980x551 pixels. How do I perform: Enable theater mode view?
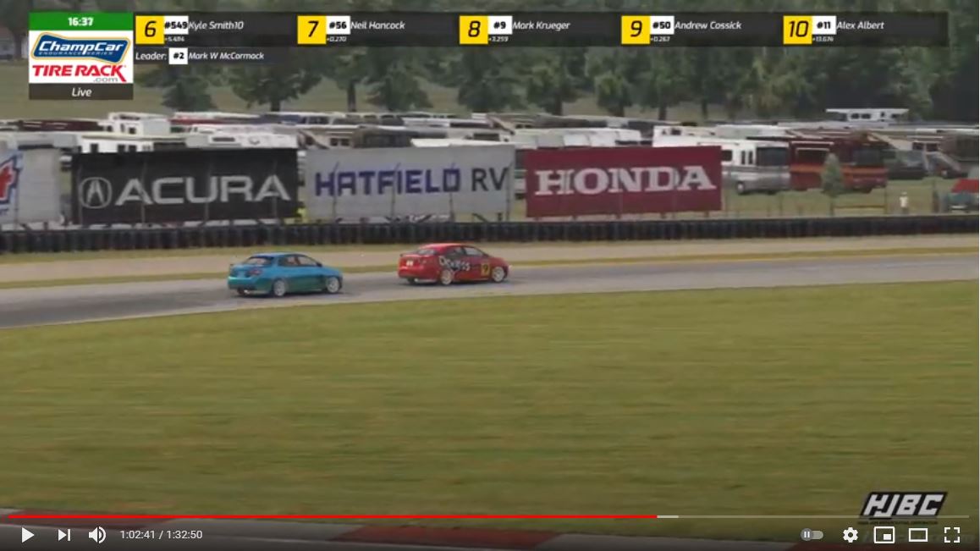pyautogui.click(x=918, y=535)
